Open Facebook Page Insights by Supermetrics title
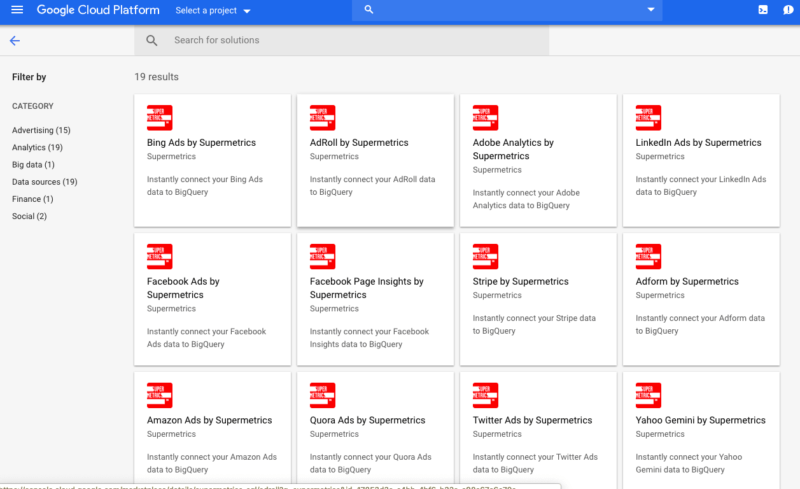The width and height of the screenshot is (800, 489). (x=367, y=288)
